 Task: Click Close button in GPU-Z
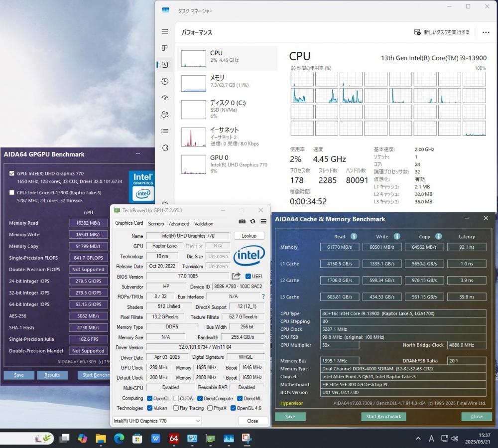[252, 421]
